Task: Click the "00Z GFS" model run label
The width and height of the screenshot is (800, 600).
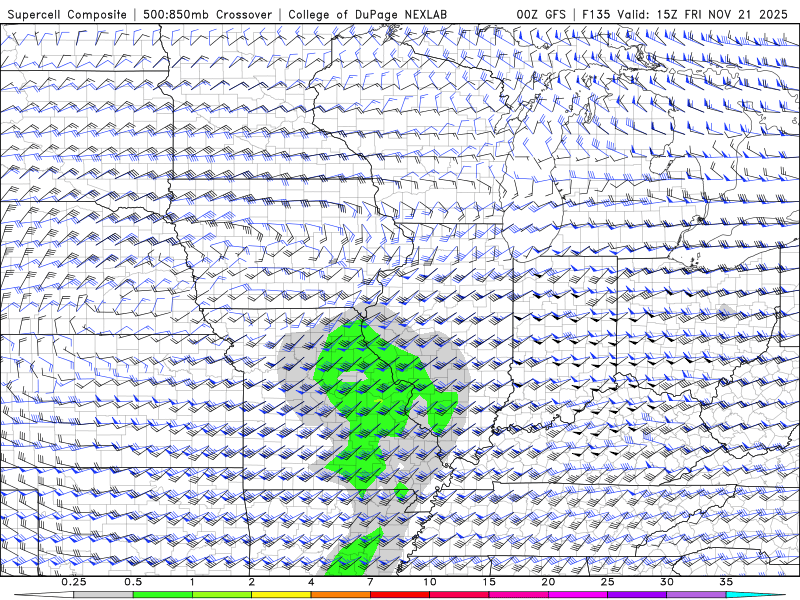Action: (541, 14)
